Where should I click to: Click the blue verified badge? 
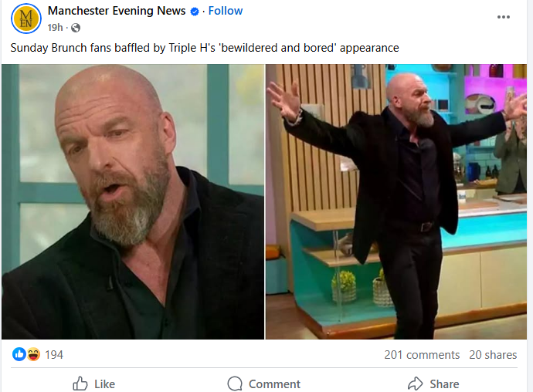click(x=195, y=12)
